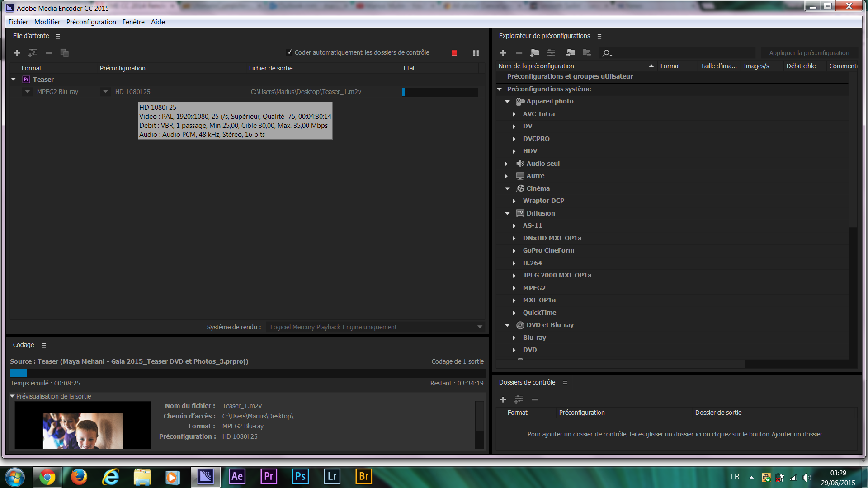The image size is (868, 488).
Task: Click Appliquer la préconfiguration button
Action: click(x=809, y=52)
